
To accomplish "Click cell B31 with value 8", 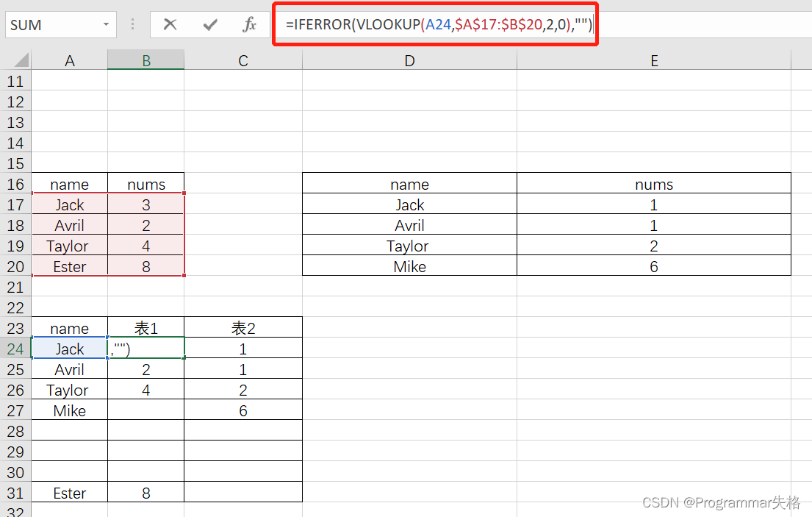I will (x=146, y=493).
